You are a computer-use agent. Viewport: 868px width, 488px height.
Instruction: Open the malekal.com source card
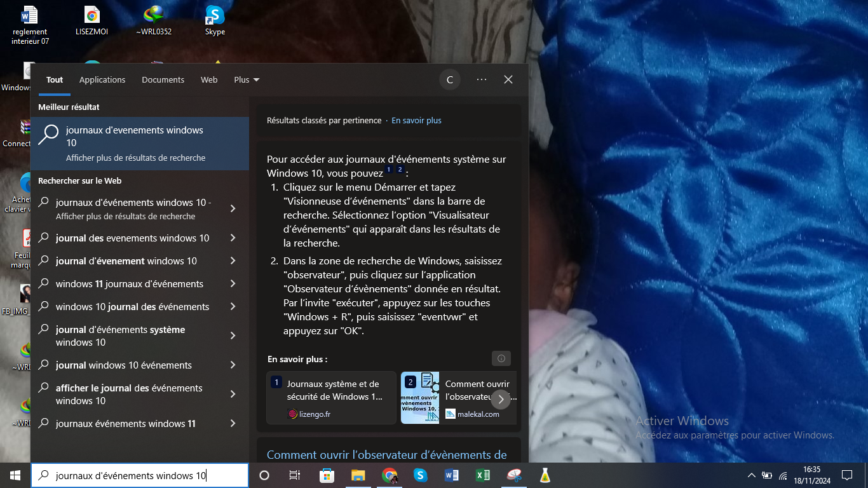(459, 398)
